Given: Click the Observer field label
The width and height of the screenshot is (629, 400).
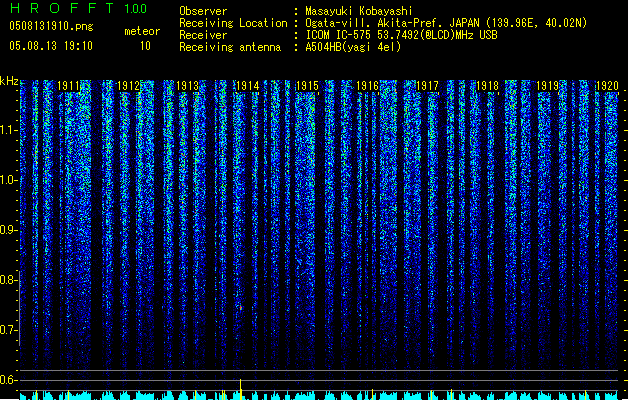Looking at the screenshot, I should [x=203, y=11].
